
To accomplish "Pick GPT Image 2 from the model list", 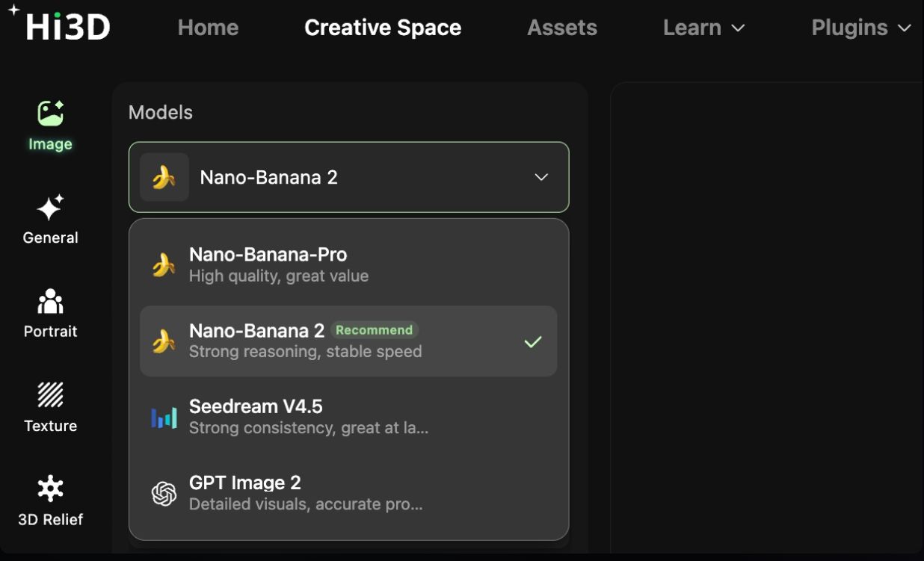I will coord(348,493).
